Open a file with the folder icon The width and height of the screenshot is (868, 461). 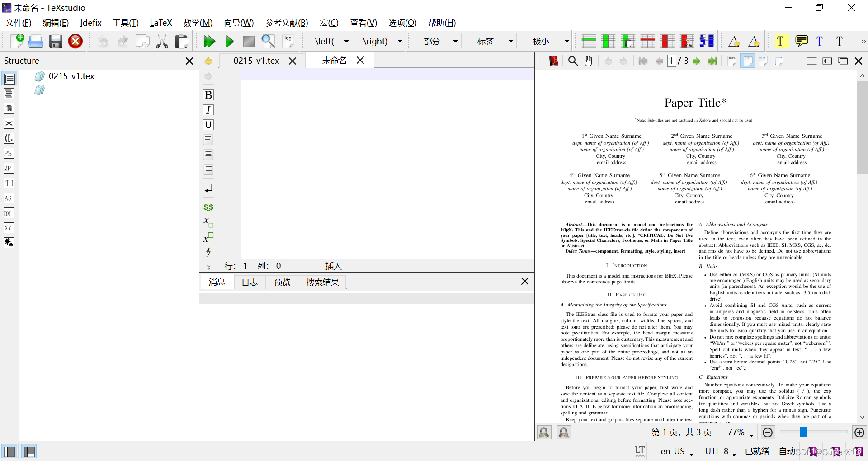point(36,41)
